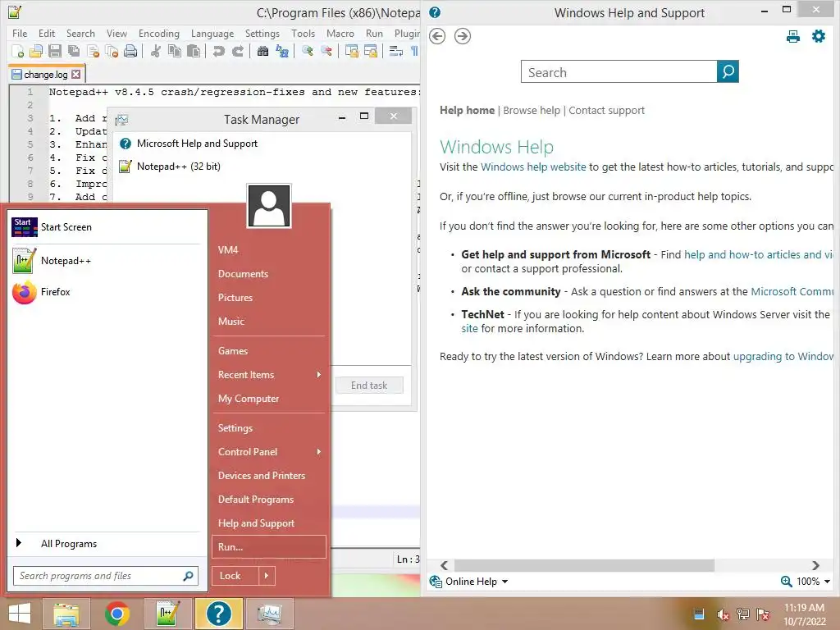
Task: Open arrow options next to Lock button
Action: coord(267,576)
